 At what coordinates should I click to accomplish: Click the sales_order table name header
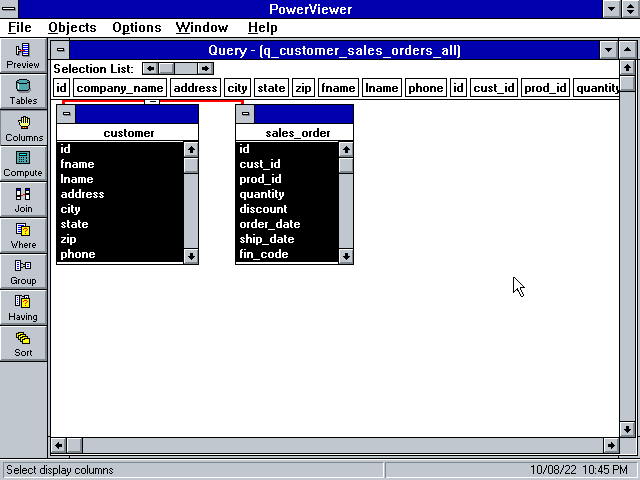click(295, 133)
